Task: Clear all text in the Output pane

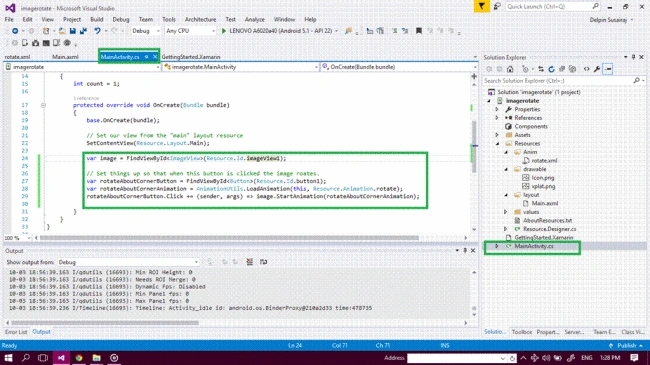Action: pyautogui.click(x=250, y=262)
